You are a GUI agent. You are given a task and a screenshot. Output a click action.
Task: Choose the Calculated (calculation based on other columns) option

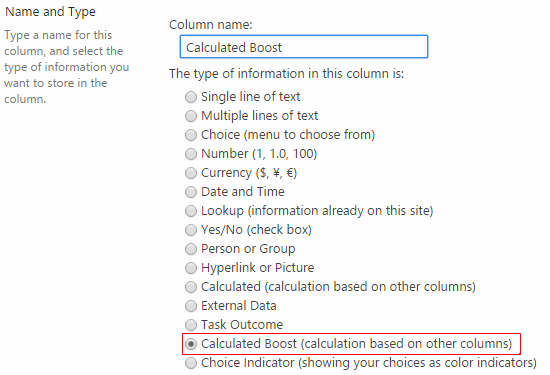tap(191, 287)
